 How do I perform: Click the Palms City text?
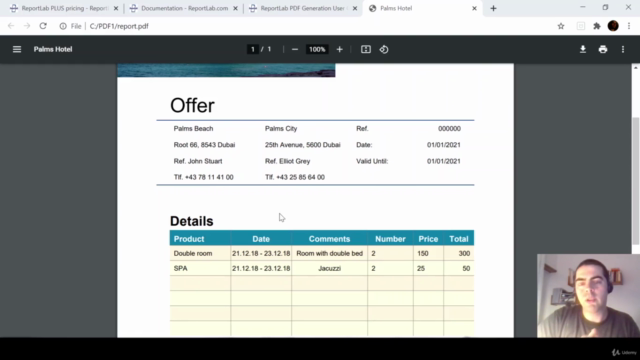tap(281, 129)
